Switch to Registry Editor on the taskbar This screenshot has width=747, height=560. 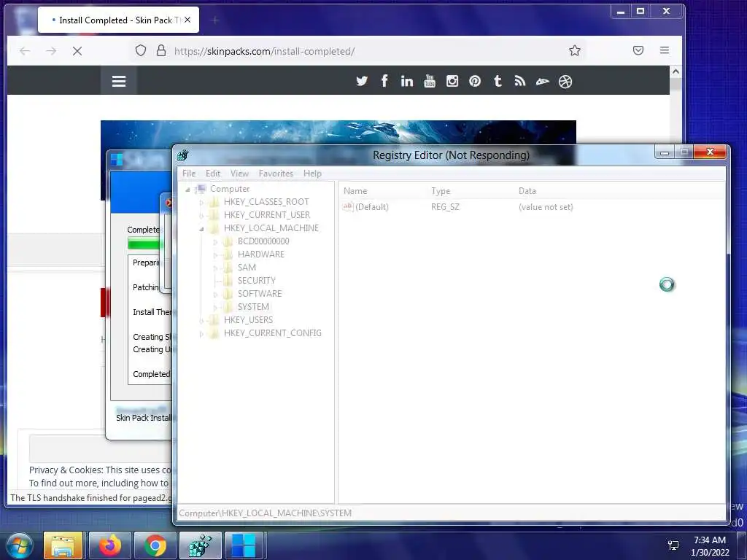tap(200, 545)
